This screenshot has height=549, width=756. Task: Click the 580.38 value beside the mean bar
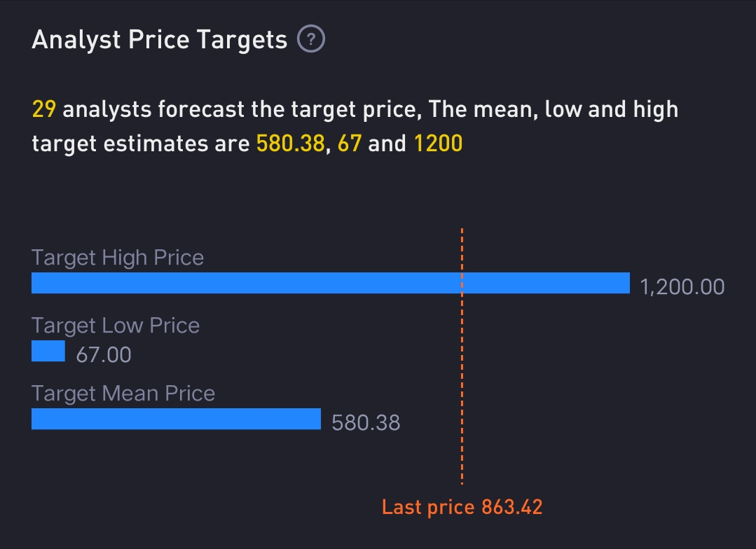366,422
